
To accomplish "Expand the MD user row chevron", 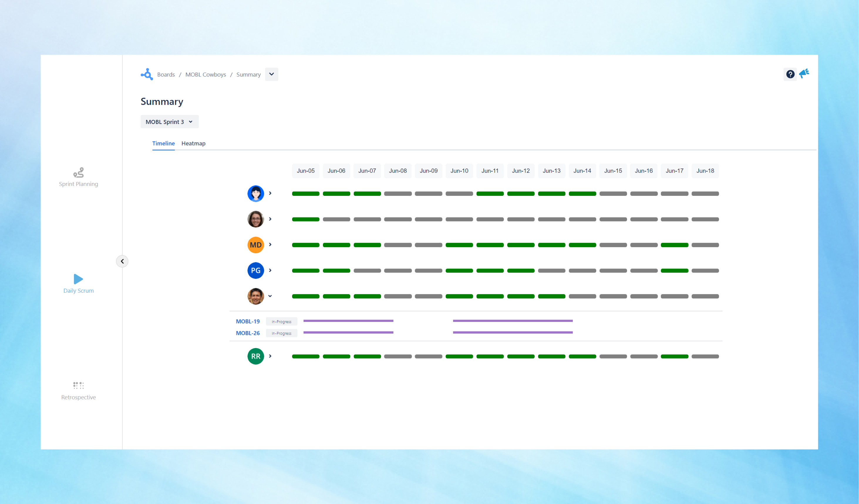I will (270, 245).
